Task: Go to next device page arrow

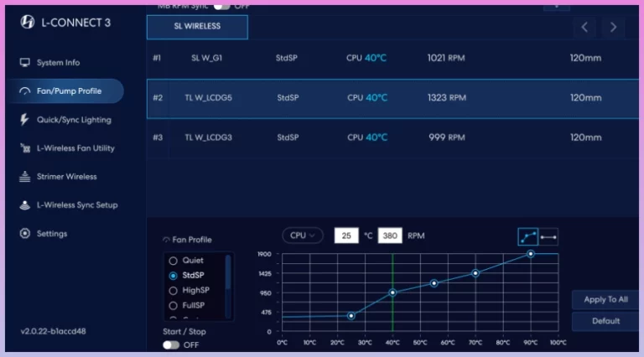Action: click(613, 27)
